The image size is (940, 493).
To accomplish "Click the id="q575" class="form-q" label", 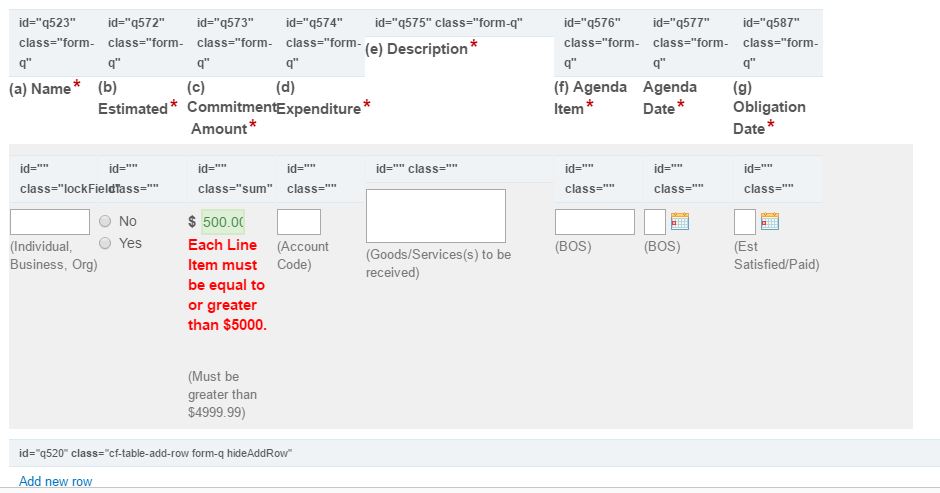I will 449,23.
